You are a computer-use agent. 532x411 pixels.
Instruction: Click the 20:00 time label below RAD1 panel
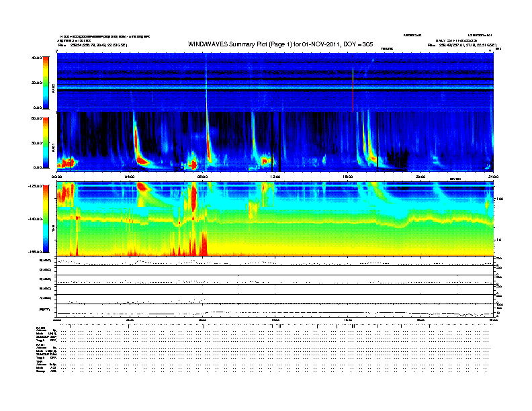tap(420, 177)
